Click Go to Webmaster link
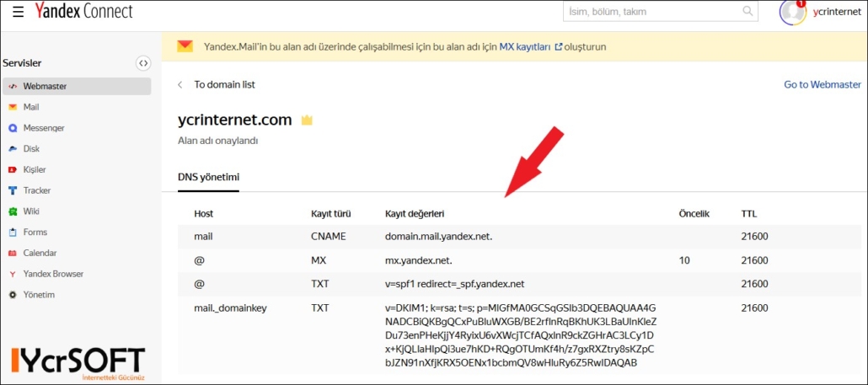Screen dimensions: 868x385 (x=822, y=84)
